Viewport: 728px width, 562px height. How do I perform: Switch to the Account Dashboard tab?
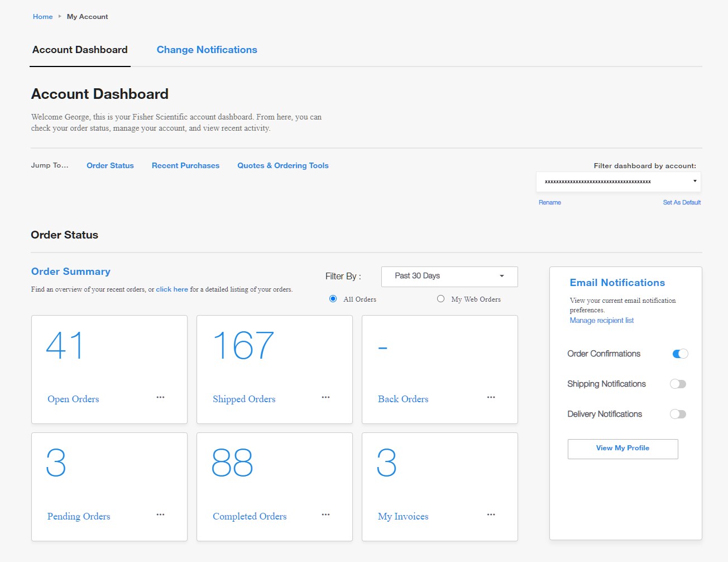pyautogui.click(x=79, y=50)
